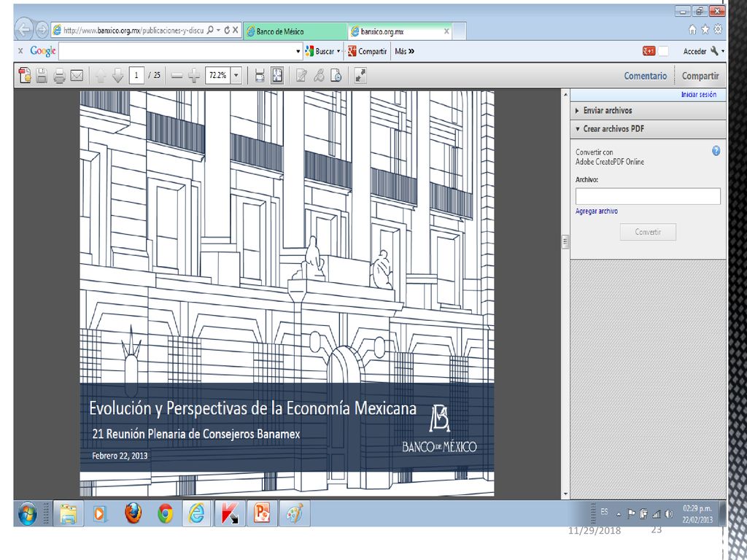Open the Windows Start menu
The width and height of the screenshot is (747, 560).
coord(28,514)
